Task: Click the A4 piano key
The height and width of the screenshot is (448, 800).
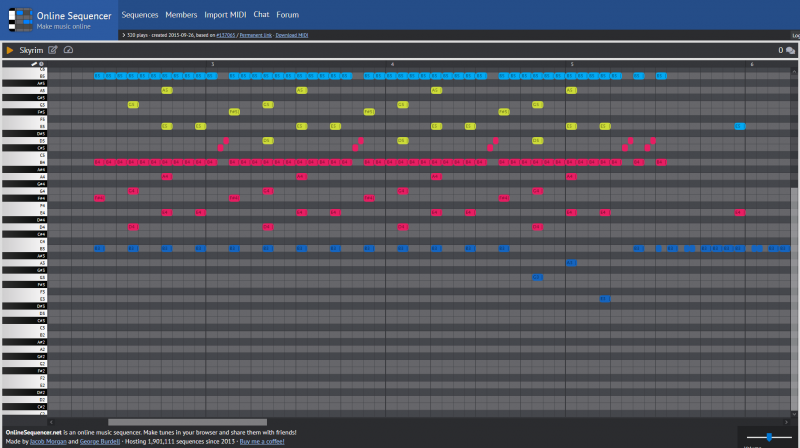Action: tap(24, 177)
